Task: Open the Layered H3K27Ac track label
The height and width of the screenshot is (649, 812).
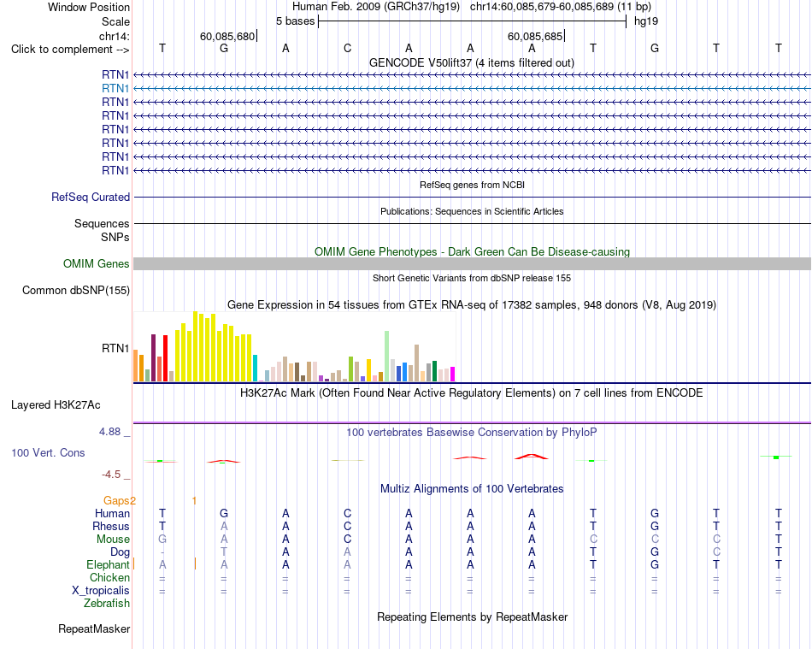Action: [x=56, y=405]
